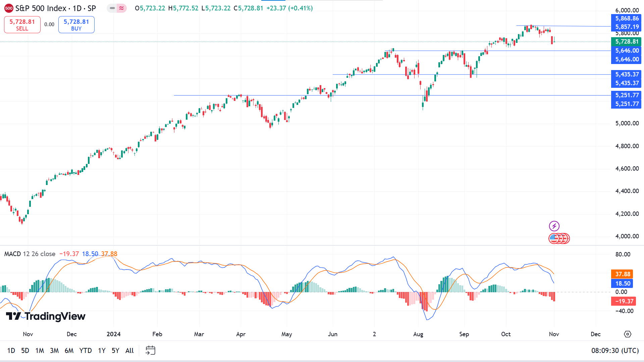Image resolution: width=644 pixels, height=362 pixels.
Task: Click the upper 5,251.77 price label
Action: [626, 95]
